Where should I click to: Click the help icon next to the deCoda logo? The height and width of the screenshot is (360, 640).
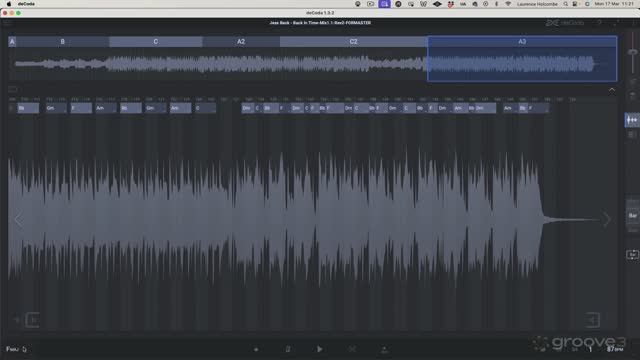coord(599,23)
